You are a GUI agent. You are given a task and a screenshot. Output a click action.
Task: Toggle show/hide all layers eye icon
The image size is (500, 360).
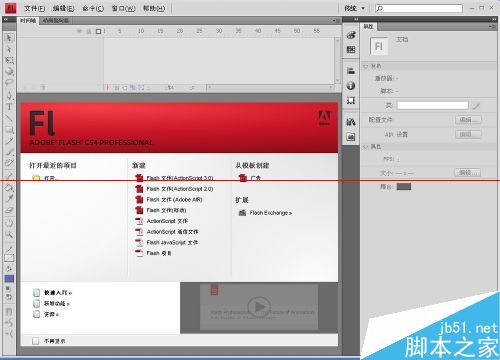[x=79, y=31]
